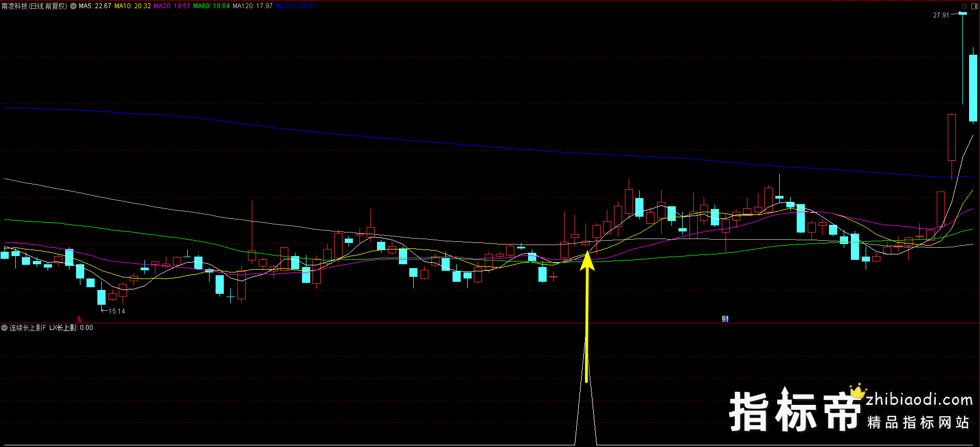Screen dimensions: 980x447
Task: Click the 连续长上影F indicator name
Action: [x=28, y=328]
